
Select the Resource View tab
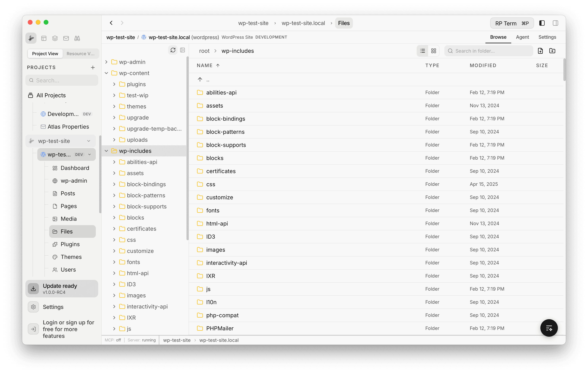click(x=81, y=53)
